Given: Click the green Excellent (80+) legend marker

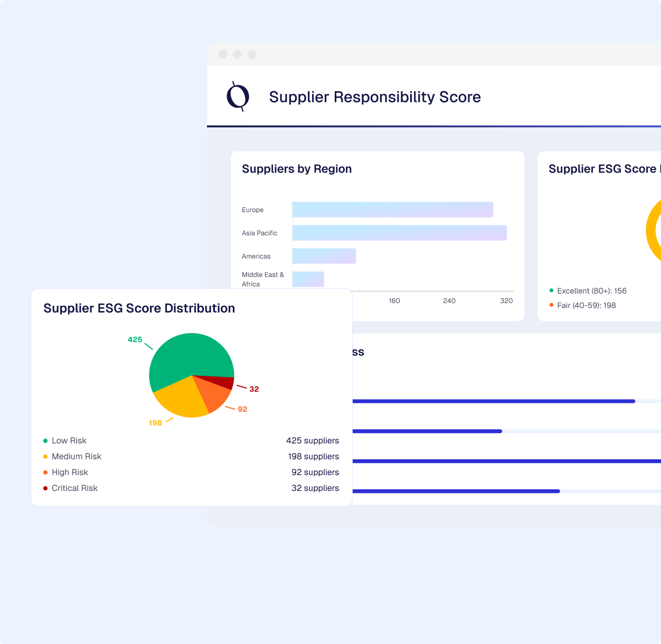Looking at the screenshot, I should (551, 291).
